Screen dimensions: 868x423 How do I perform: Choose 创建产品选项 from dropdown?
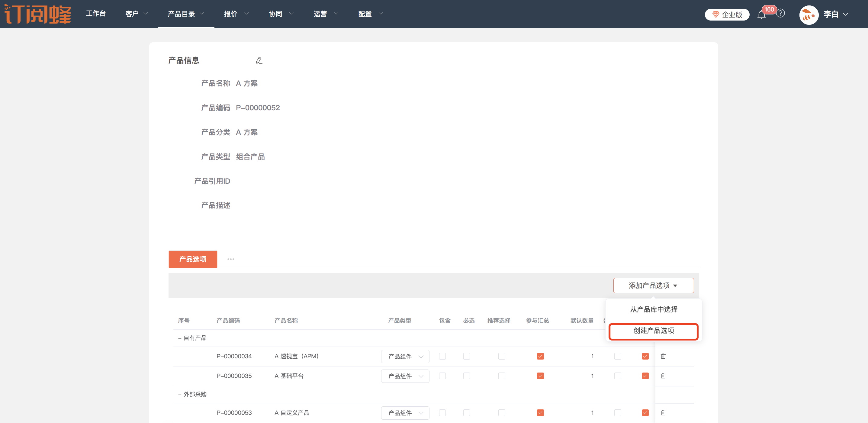click(653, 330)
